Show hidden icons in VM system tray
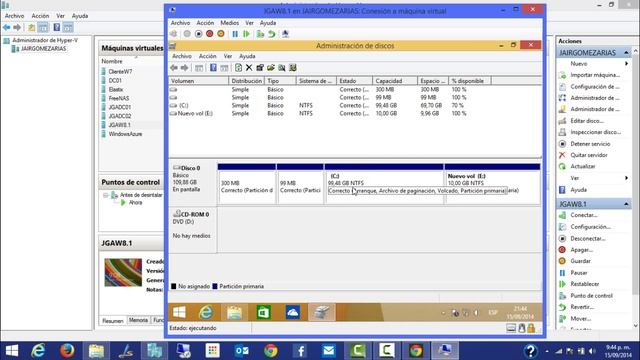This screenshot has width=640, height=360. [443, 313]
